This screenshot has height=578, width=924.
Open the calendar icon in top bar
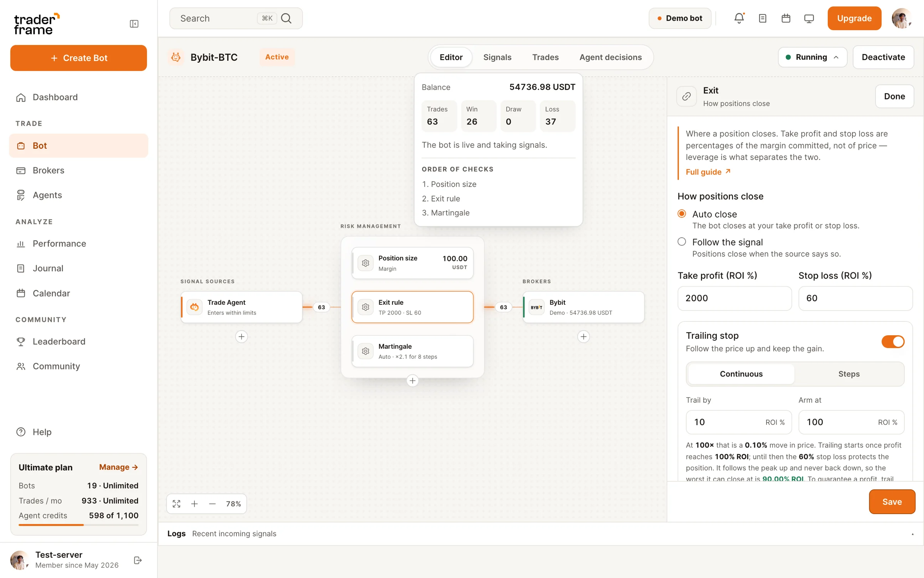786,18
